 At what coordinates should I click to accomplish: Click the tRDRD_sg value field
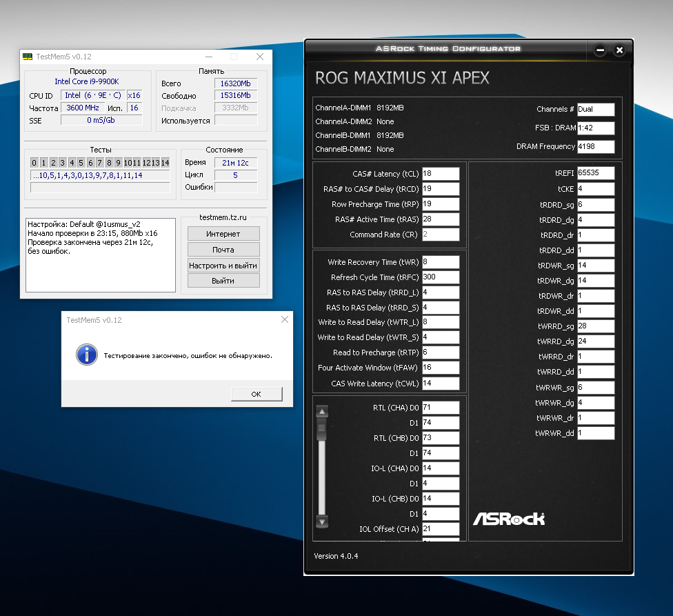[x=596, y=205]
